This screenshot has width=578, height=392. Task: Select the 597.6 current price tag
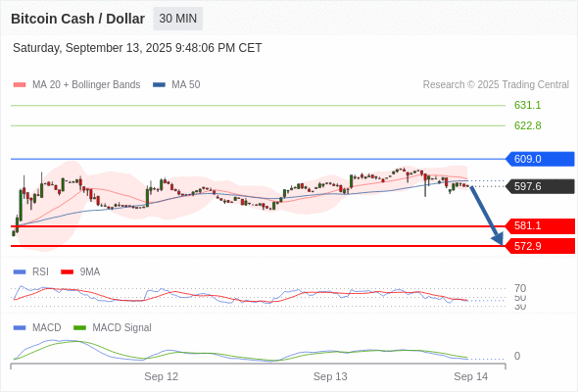541,186
